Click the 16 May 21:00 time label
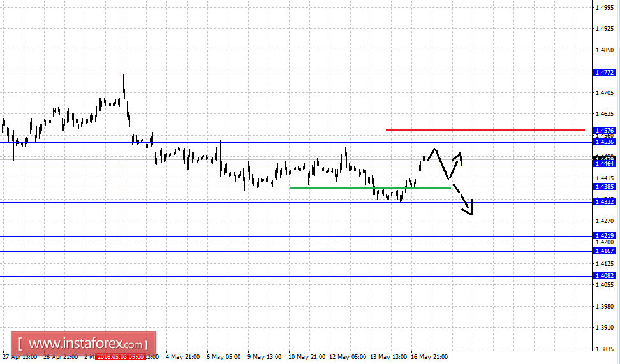Image resolution: width=620 pixels, height=364 pixels. pyautogui.click(x=429, y=357)
